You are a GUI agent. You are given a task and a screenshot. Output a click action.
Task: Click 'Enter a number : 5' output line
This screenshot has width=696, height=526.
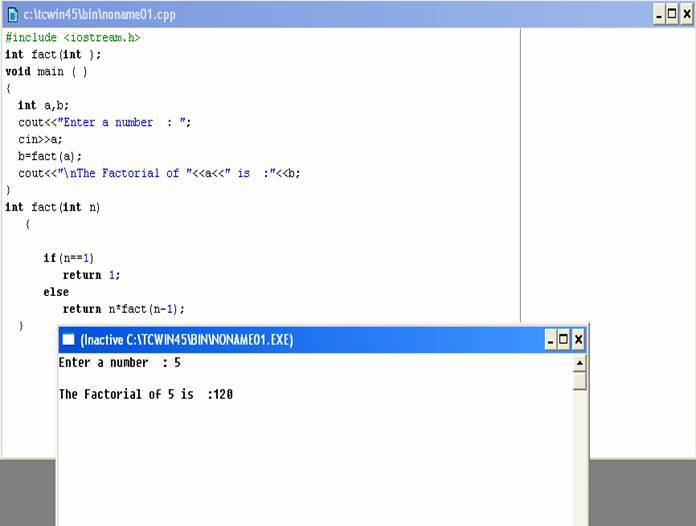point(120,363)
